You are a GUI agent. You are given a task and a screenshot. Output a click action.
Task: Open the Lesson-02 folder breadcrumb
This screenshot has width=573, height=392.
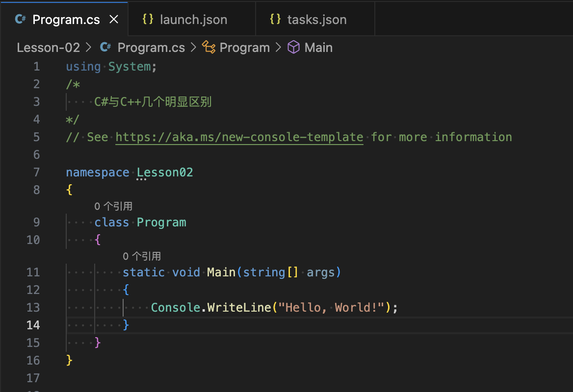(x=48, y=48)
